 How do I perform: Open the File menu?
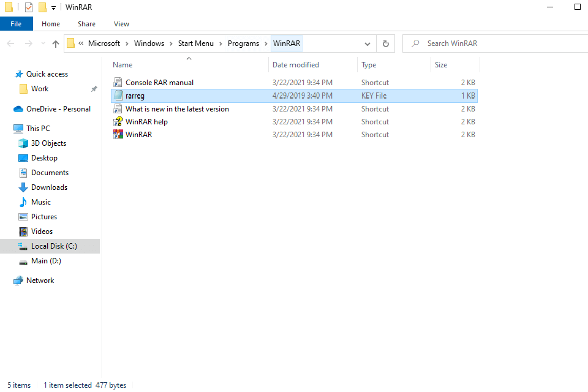pyautogui.click(x=16, y=24)
